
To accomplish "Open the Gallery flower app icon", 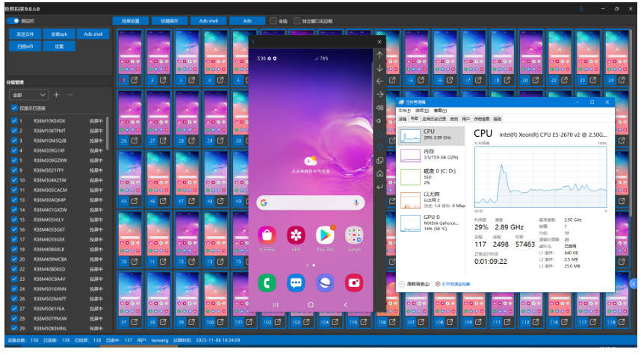I will (296, 235).
